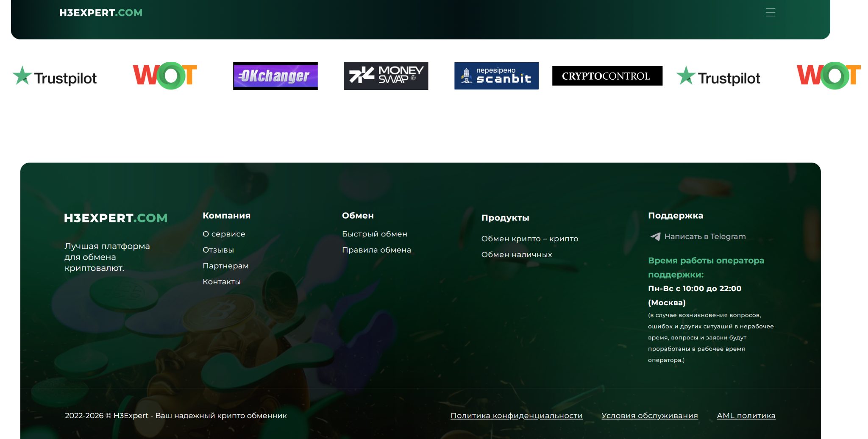Go to Отзывы page
The width and height of the screenshot is (868, 439).
point(218,250)
